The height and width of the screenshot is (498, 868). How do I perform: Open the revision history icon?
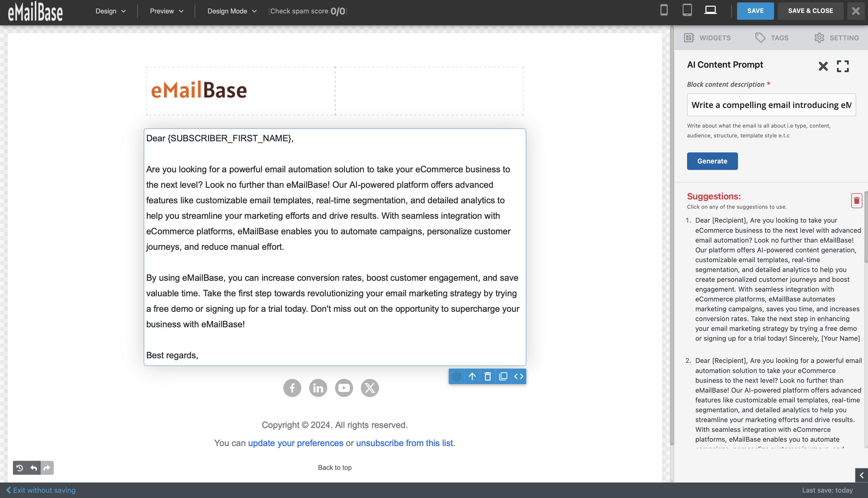click(x=19, y=468)
